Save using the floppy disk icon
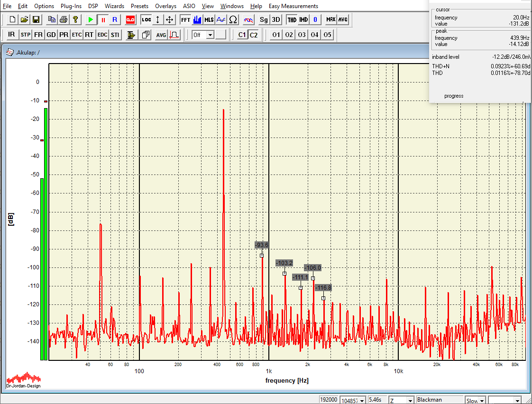The image size is (532, 404). coord(36,19)
